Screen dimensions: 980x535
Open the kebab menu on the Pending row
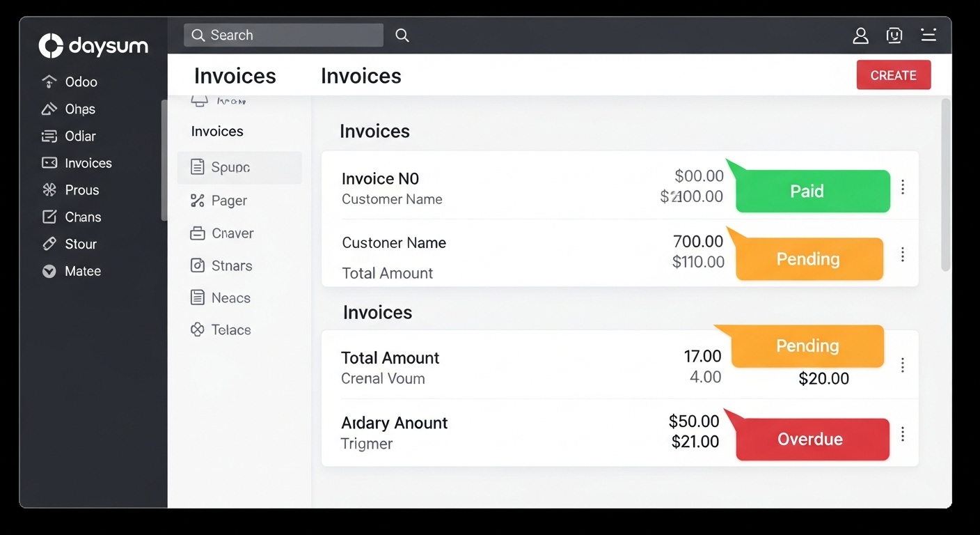click(903, 255)
